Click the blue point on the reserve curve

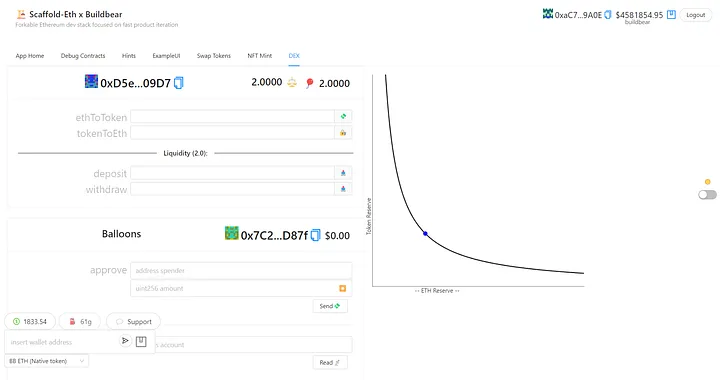point(425,234)
